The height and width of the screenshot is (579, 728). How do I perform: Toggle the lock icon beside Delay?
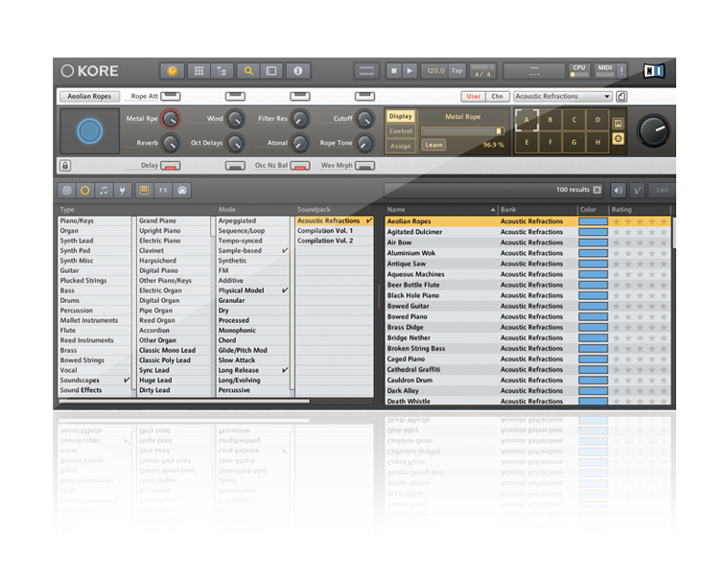click(65, 166)
